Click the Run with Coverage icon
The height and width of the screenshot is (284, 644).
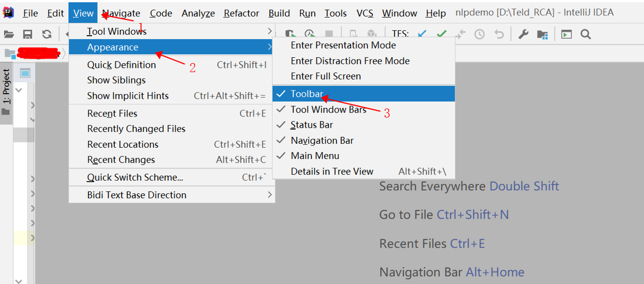pos(290,34)
